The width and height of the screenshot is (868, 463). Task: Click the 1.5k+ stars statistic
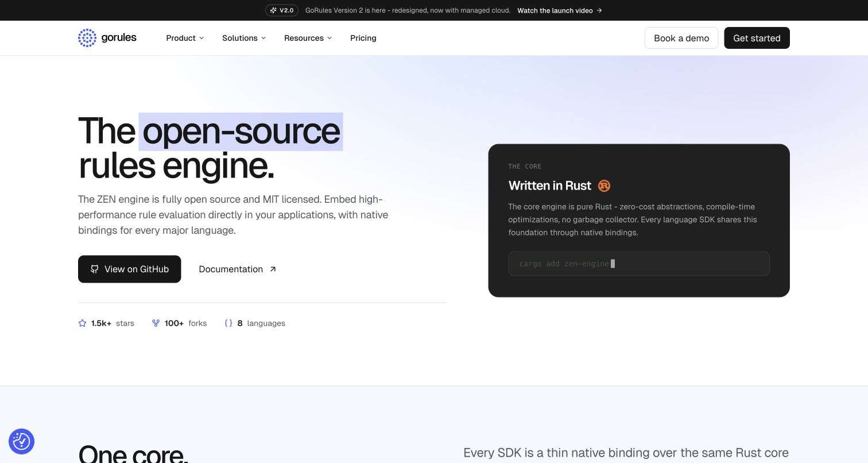[106, 323]
